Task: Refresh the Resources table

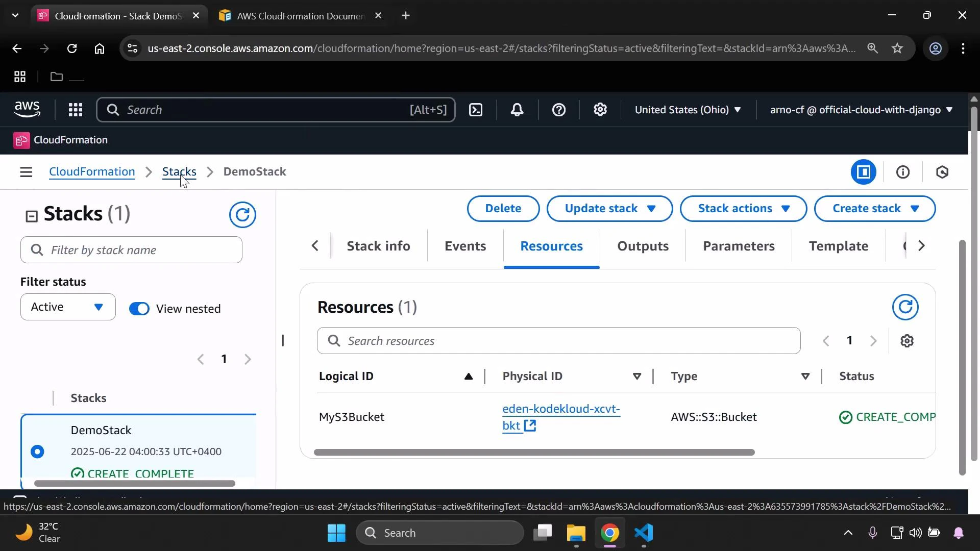Action: point(905,307)
